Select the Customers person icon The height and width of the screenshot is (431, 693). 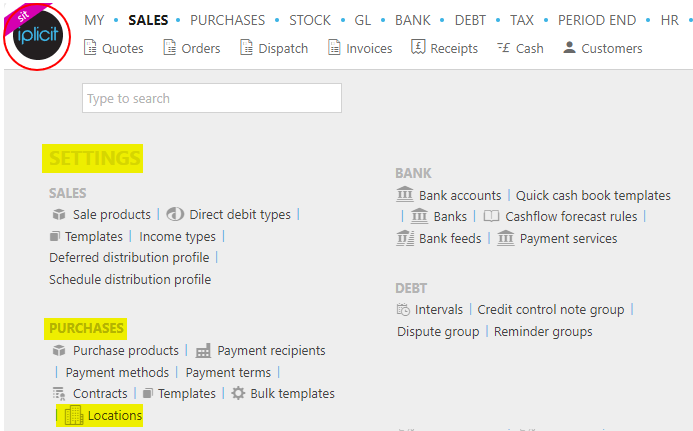click(x=570, y=47)
